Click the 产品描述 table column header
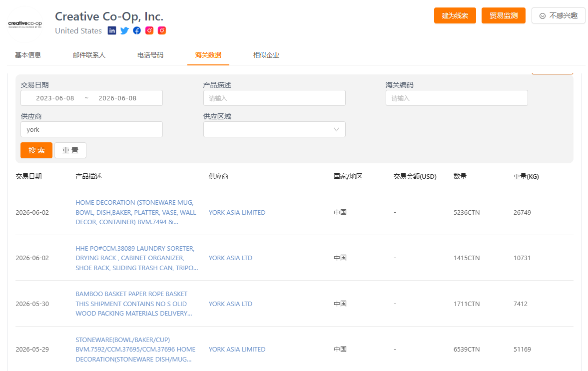The width and height of the screenshot is (588, 371). click(x=88, y=176)
